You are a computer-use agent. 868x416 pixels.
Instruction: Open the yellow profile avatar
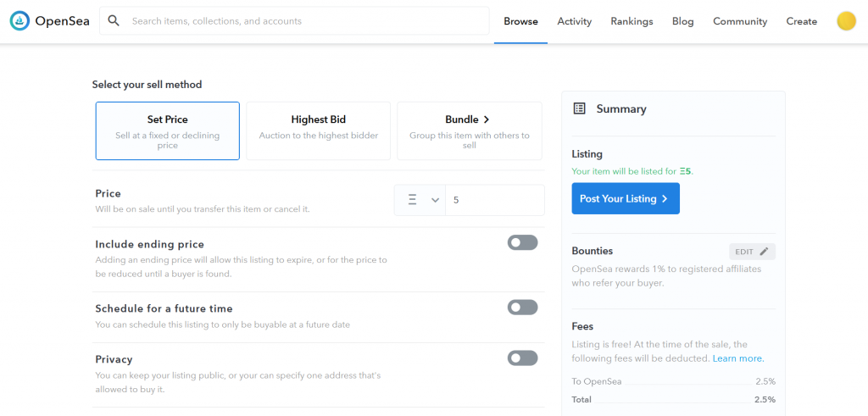[846, 21]
